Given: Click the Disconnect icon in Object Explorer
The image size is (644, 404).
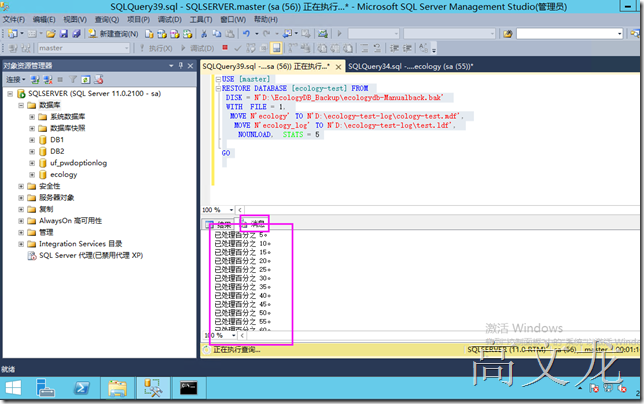Looking at the screenshot, I should point(48,79).
